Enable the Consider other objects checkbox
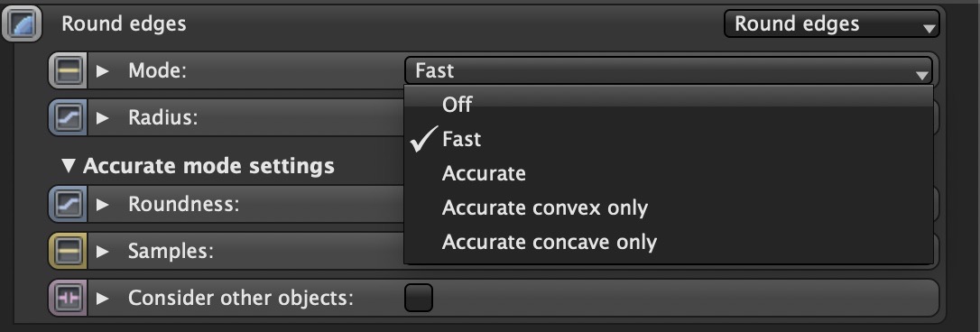The width and height of the screenshot is (980, 332). 418,298
